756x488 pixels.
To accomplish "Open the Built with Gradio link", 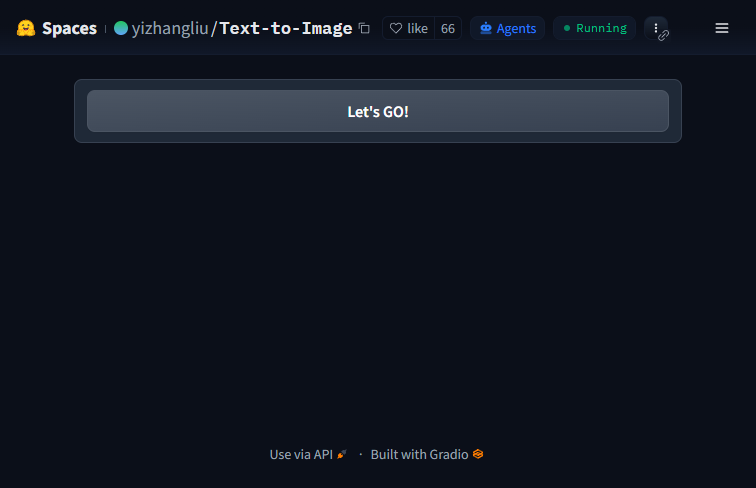I will [x=427, y=454].
